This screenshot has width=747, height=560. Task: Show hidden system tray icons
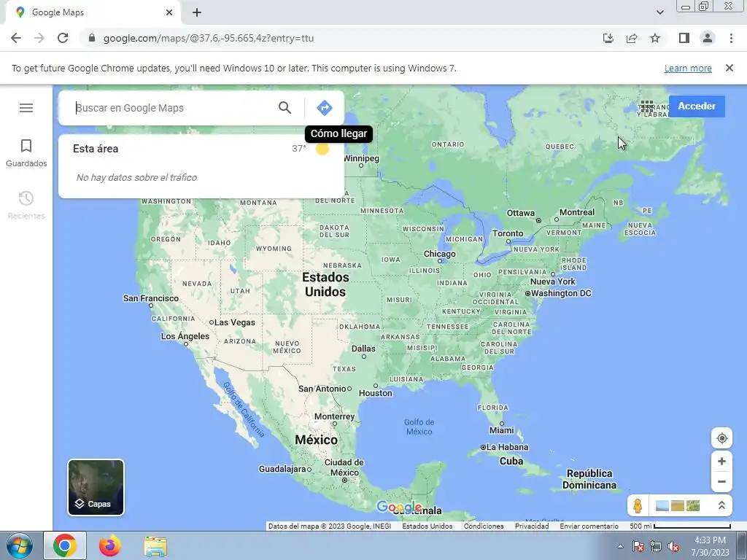(x=620, y=546)
